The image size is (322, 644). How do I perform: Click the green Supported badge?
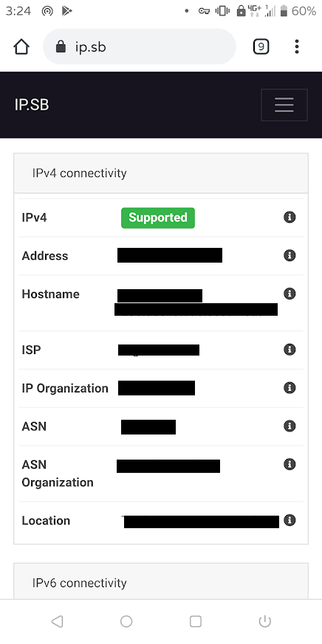(158, 218)
